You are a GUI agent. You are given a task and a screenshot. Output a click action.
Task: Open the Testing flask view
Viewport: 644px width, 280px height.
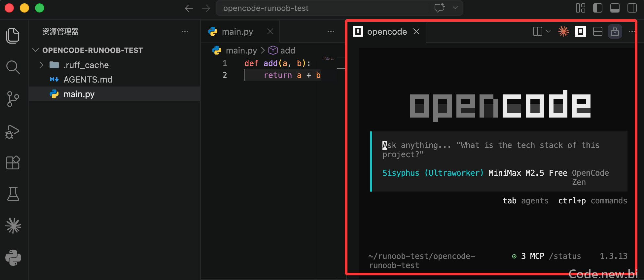[x=13, y=194]
